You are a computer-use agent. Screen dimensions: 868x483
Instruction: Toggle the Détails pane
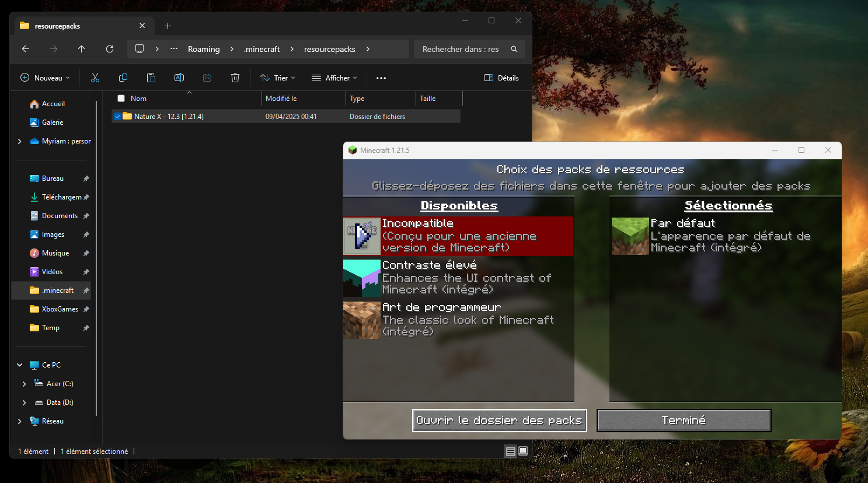point(501,78)
